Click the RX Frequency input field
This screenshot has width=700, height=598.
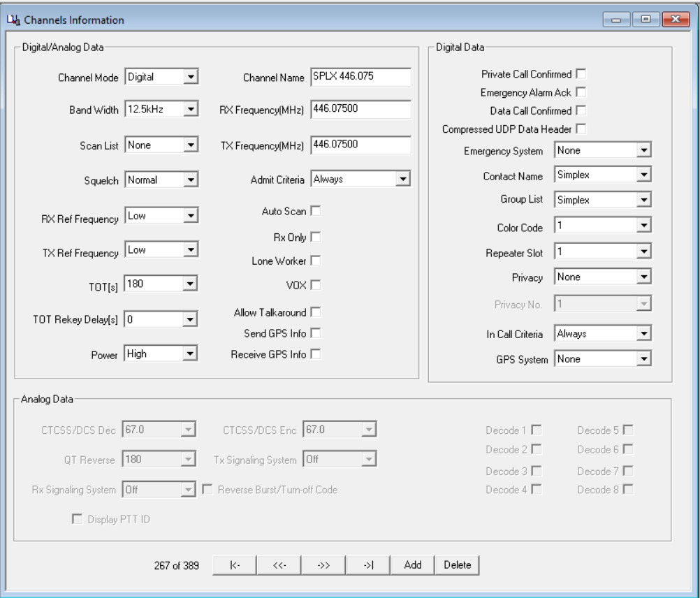coord(360,110)
